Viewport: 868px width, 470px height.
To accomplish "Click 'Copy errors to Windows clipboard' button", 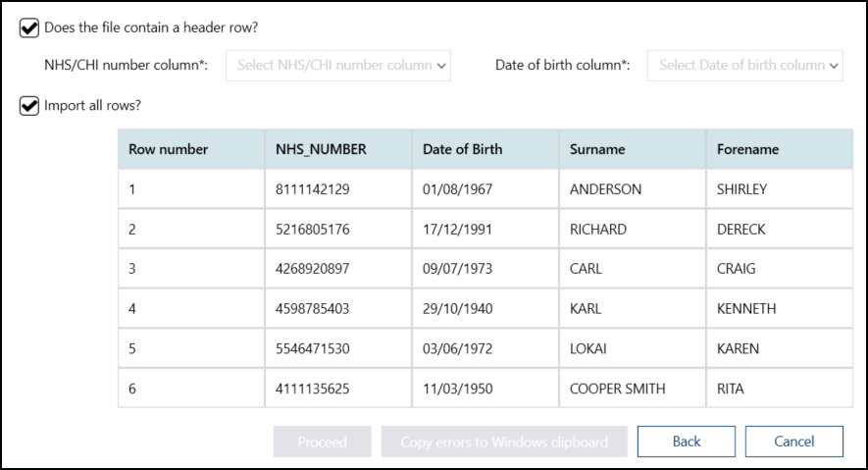I will (504, 442).
